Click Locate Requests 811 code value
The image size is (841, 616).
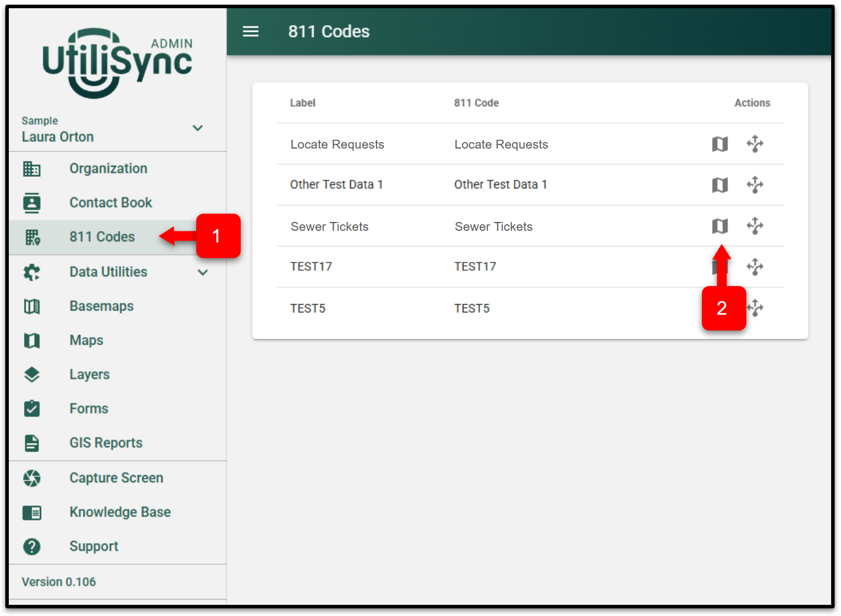pyautogui.click(x=501, y=144)
